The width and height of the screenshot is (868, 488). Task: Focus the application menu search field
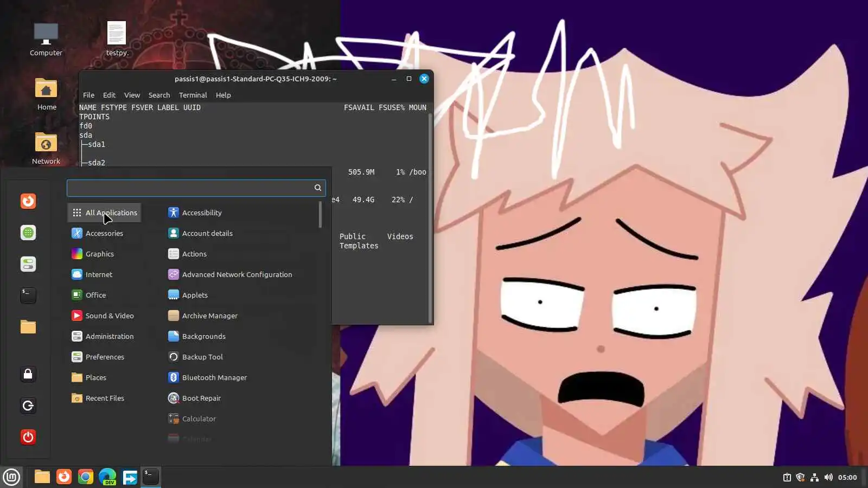(x=196, y=188)
